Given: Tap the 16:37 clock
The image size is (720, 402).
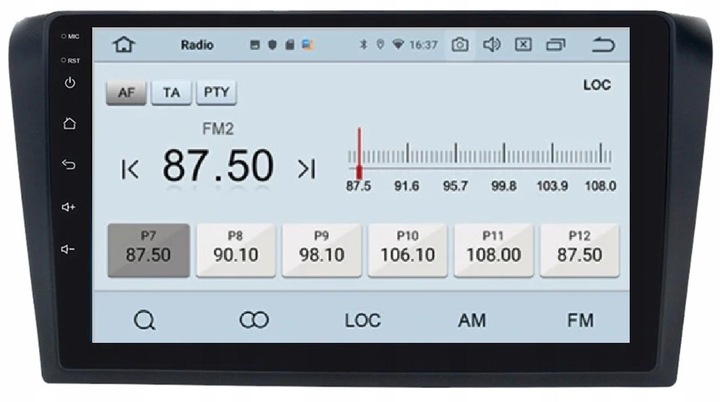Looking at the screenshot, I should click(423, 45).
